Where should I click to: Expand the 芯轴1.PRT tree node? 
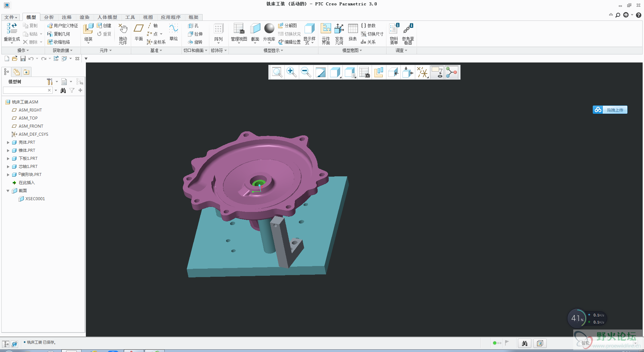(8, 167)
